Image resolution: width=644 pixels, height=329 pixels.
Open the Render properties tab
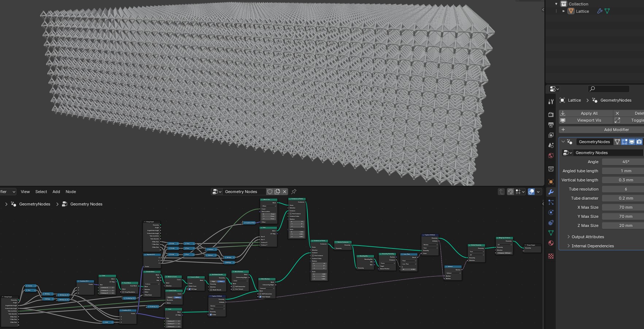click(551, 114)
